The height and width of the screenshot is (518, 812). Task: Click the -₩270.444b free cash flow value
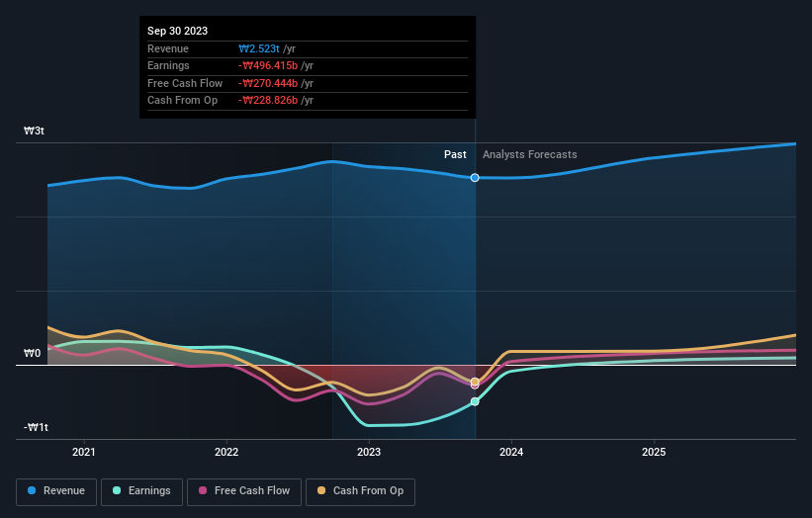pyautogui.click(x=268, y=83)
